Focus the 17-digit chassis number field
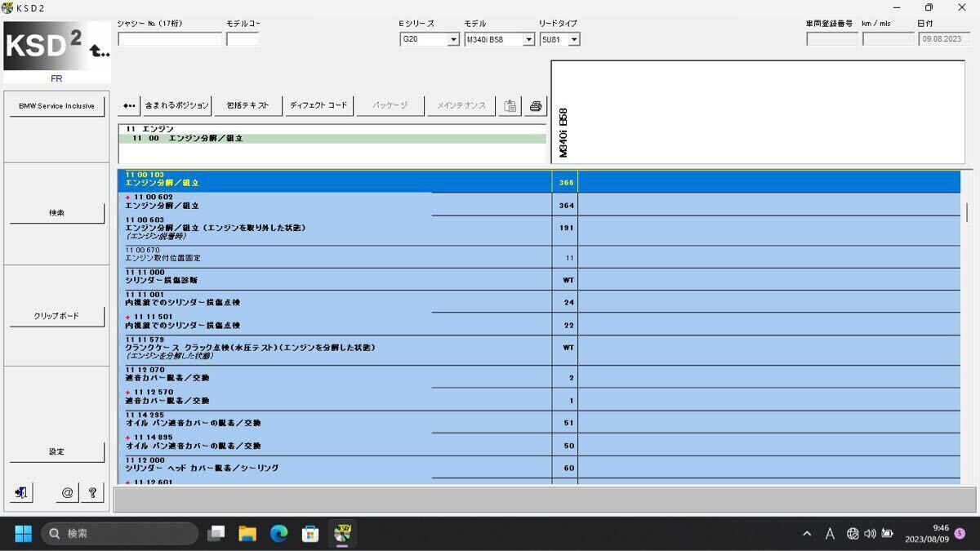Image resolution: width=980 pixels, height=551 pixels. click(170, 39)
